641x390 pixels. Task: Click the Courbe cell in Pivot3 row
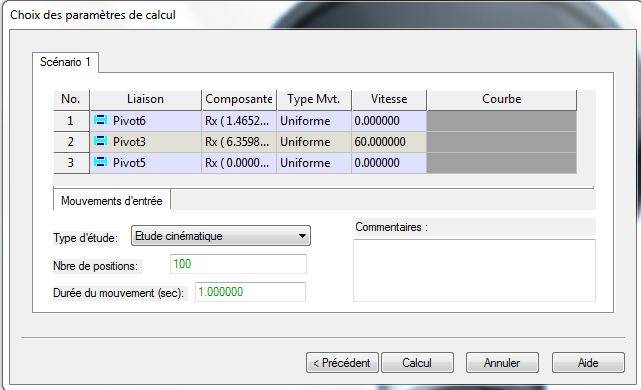(x=502, y=142)
